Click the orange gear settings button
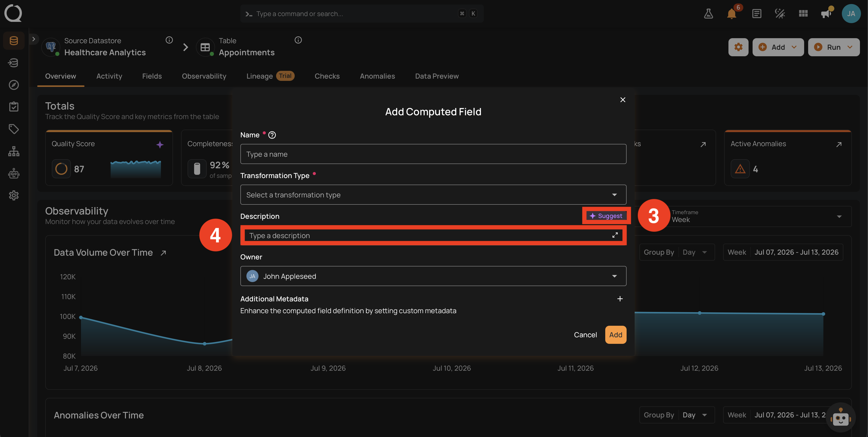The image size is (868, 437). [738, 47]
